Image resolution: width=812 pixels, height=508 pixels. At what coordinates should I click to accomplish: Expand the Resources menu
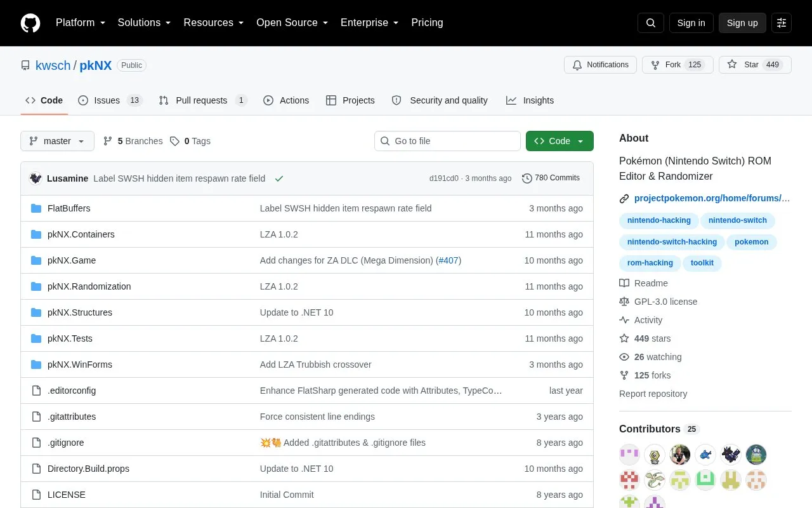[214, 23]
